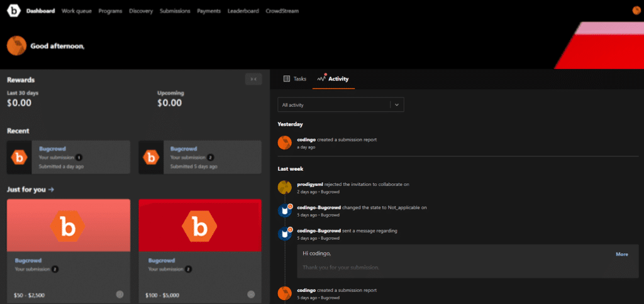Click codingo avatar in Yesterday activity
The width and height of the screenshot is (644, 304).
(x=285, y=143)
